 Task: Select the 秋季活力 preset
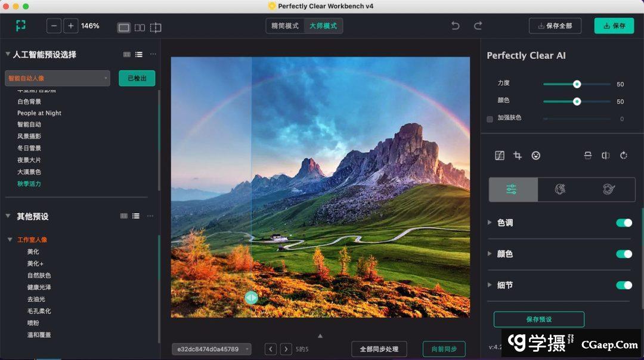(x=29, y=184)
